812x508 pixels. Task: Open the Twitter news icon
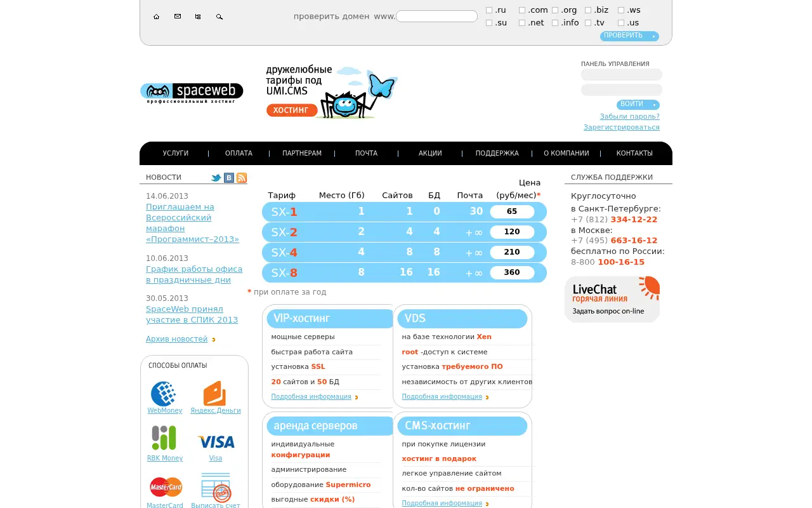(x=216, y=178)
